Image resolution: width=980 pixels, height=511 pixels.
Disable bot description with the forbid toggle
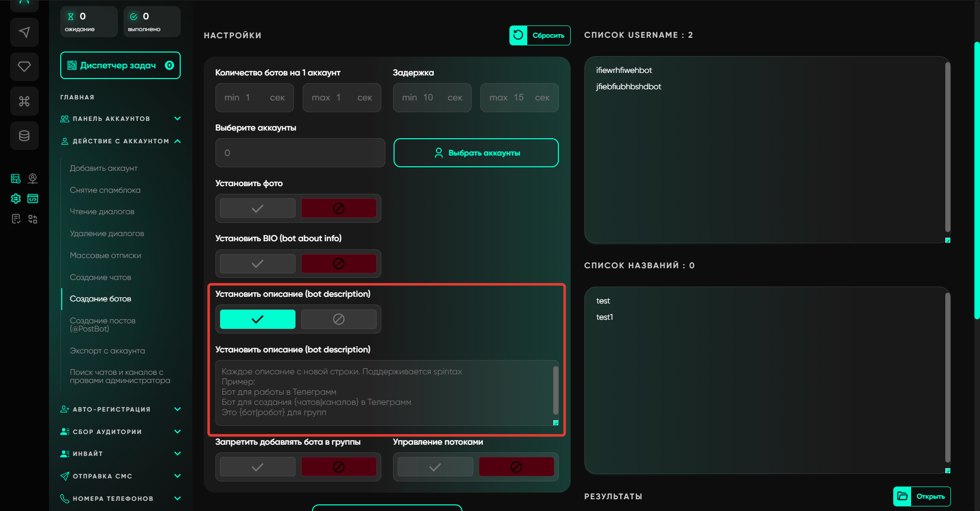click(338, 319)
